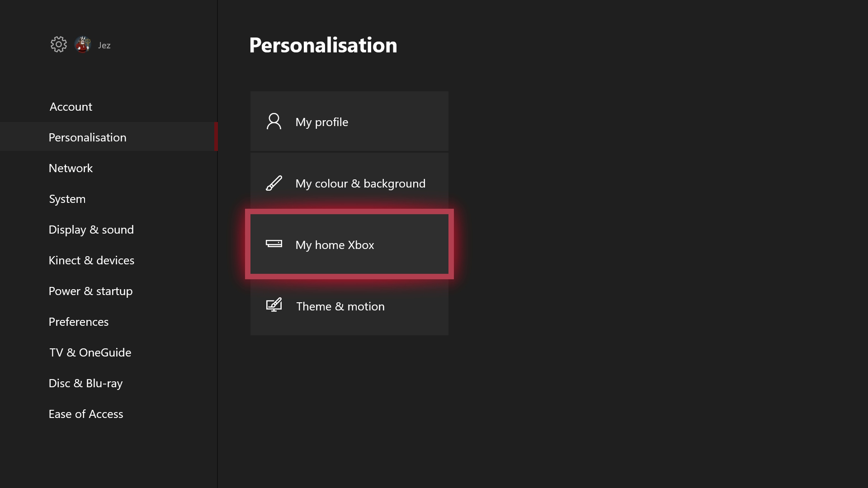The height and width of the screenshot is (488, 868).
Task: Navigate to Network settings
Action: pos(71,168)
